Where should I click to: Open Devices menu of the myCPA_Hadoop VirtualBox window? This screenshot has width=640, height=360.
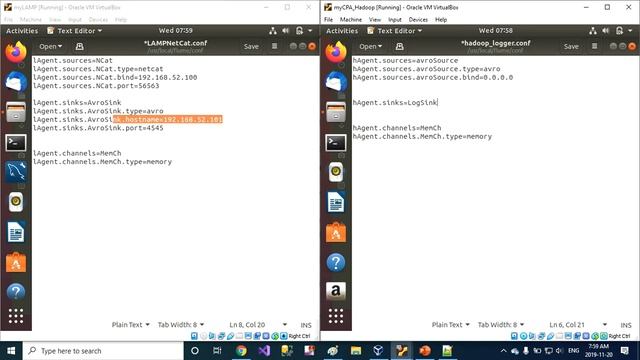coord(418,20)
